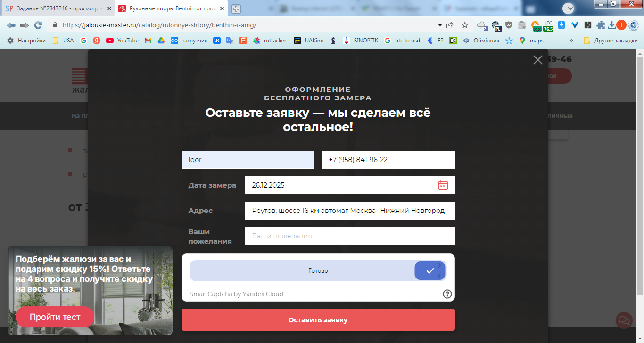Open the 'maps' bookmark

(x=531, y=41)
